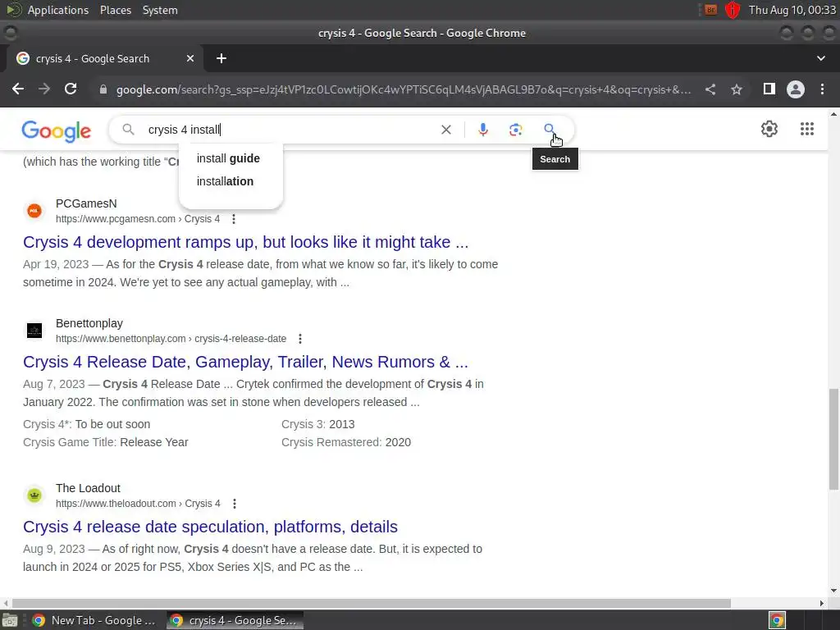840x630 pixels.
Task: Click the forward navigation arrow
Action: (x=44, y=89)
